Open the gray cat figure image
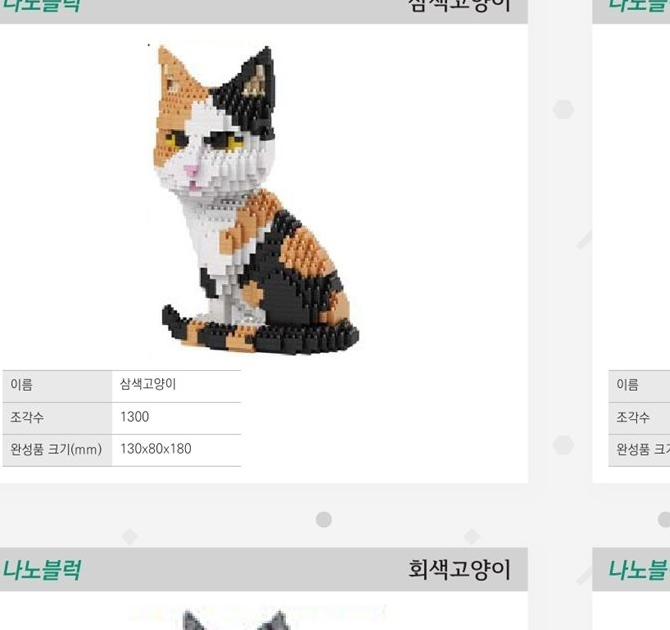Viewport: 670px width, 630px height. pyautogui.click(x=256, y=617)
